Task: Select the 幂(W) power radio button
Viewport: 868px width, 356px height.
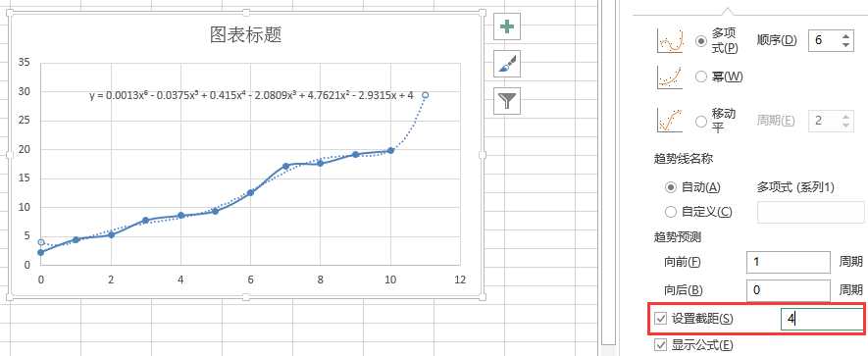Action: tap(701, 76)
